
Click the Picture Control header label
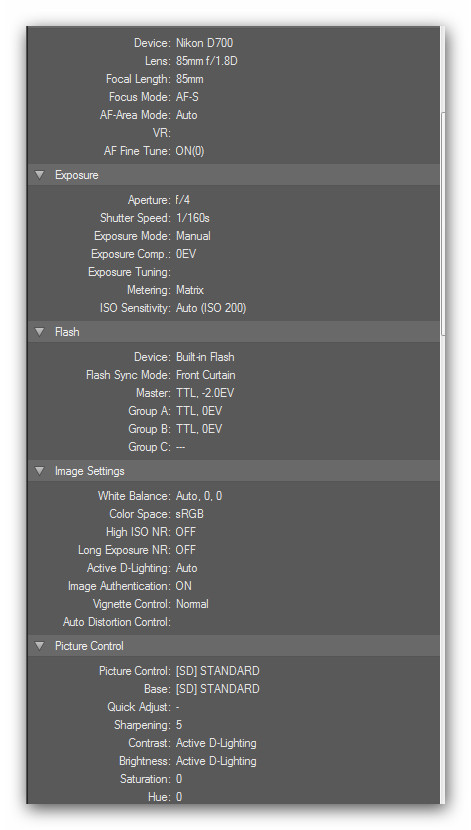click(x=89, y=646)
